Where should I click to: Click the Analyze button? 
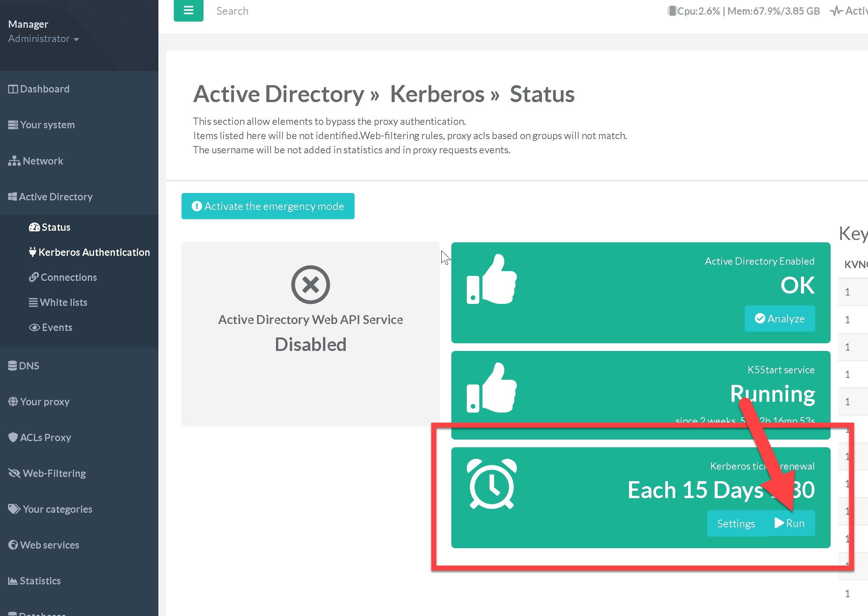779,319
